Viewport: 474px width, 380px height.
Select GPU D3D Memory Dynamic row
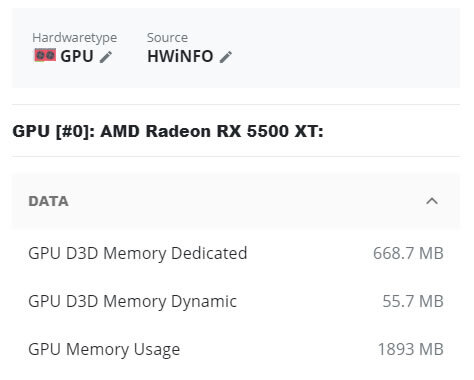236,301
